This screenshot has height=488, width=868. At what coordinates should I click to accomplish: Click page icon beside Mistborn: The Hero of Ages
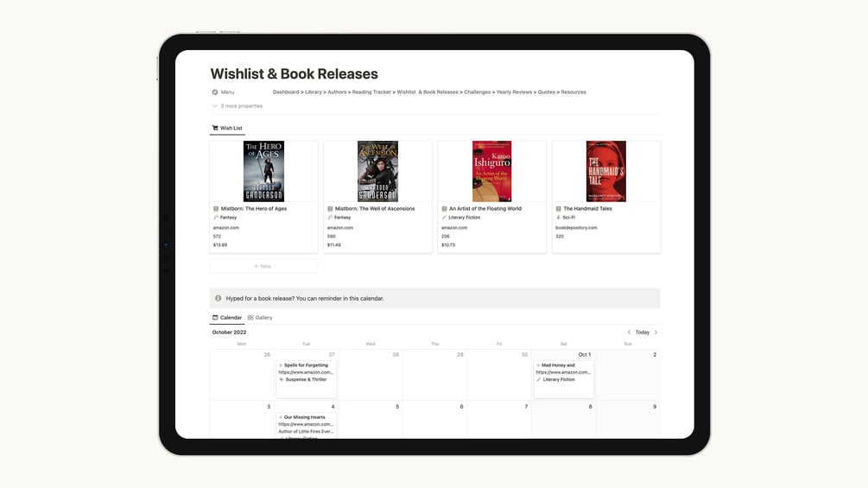click(216, 209)
